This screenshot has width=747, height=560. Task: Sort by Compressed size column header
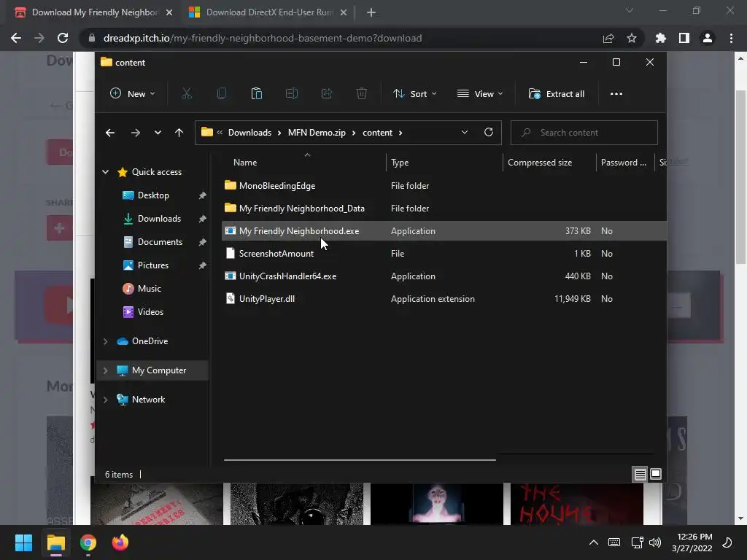click(x=540, y=163)
